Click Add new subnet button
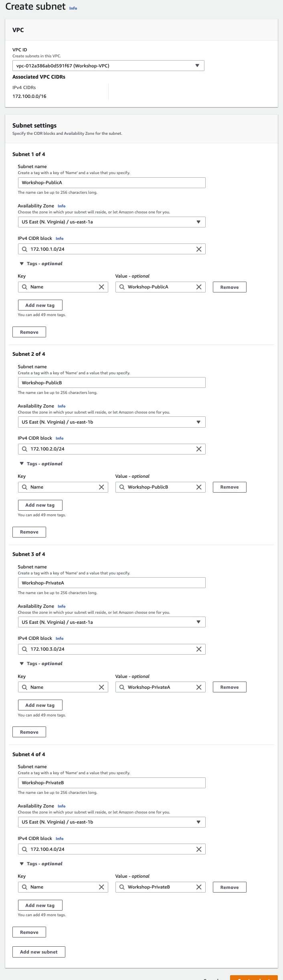Image resolution: width=283 pixels, height=980 pixels. 39,952
